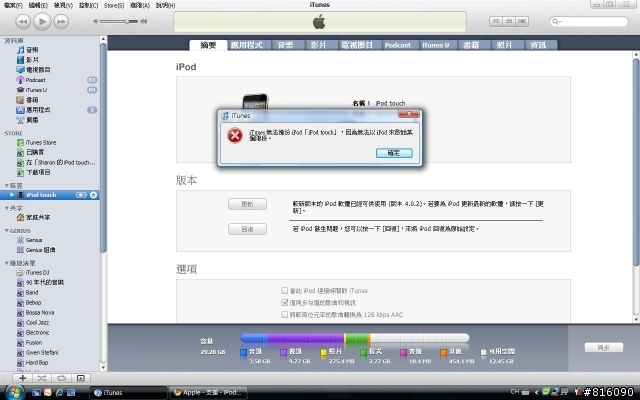Switch to Podcast device tab

point(398,45)
